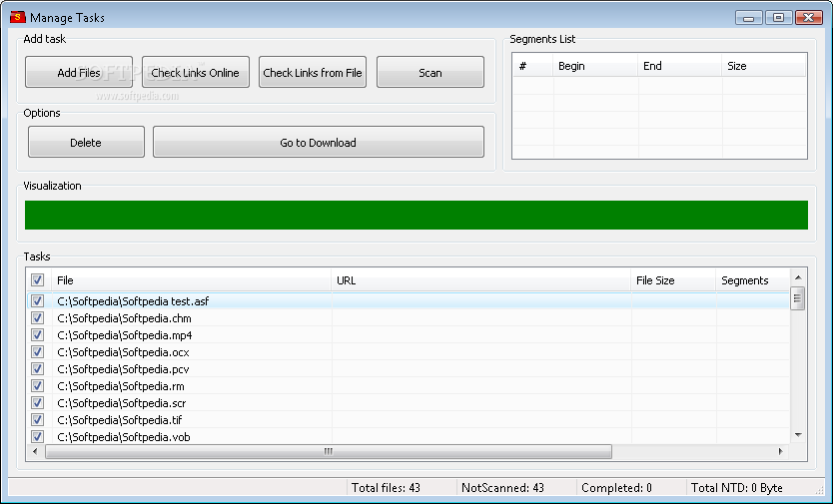
Task: Go to Download button
Action: [x=319, y=142]
